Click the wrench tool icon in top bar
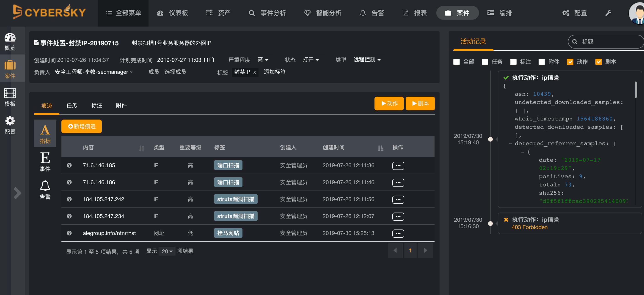The width and height of the screenshot is (644, 295). pos(608,13)
